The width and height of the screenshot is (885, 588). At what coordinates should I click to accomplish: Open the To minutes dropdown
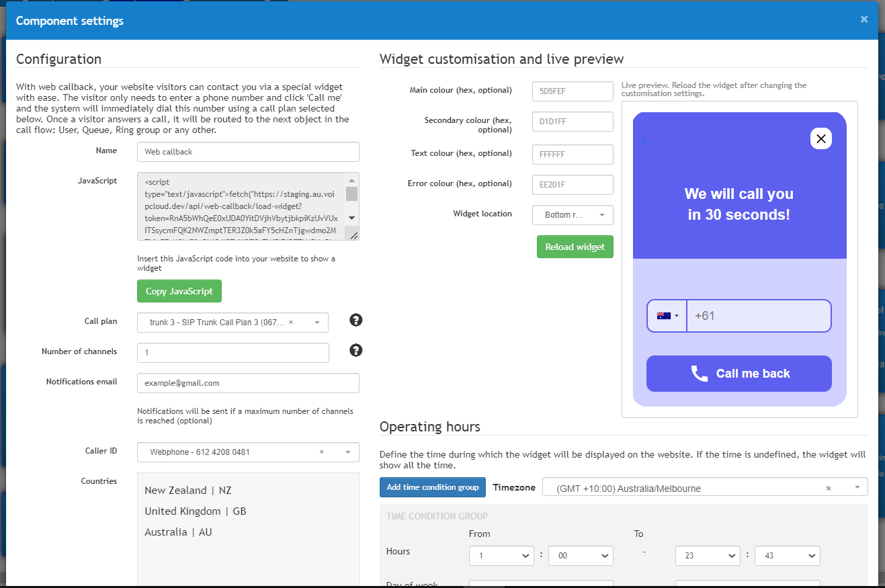[787, 556]
